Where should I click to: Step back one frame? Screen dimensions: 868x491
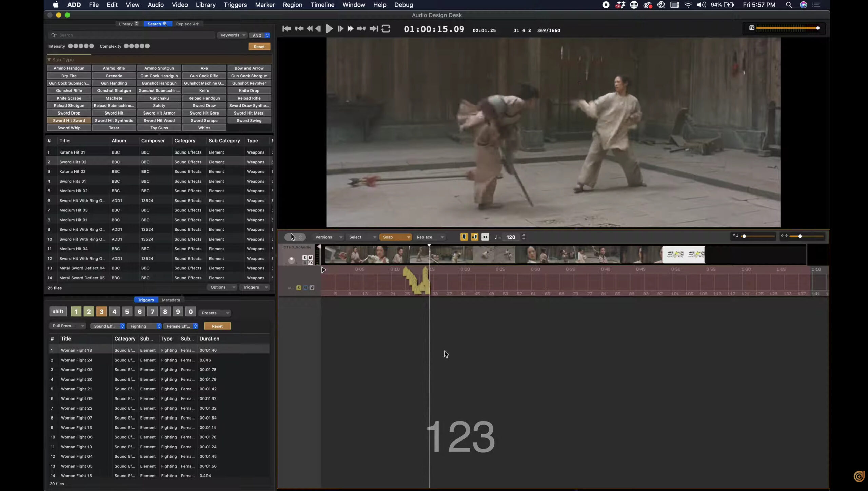318,29
